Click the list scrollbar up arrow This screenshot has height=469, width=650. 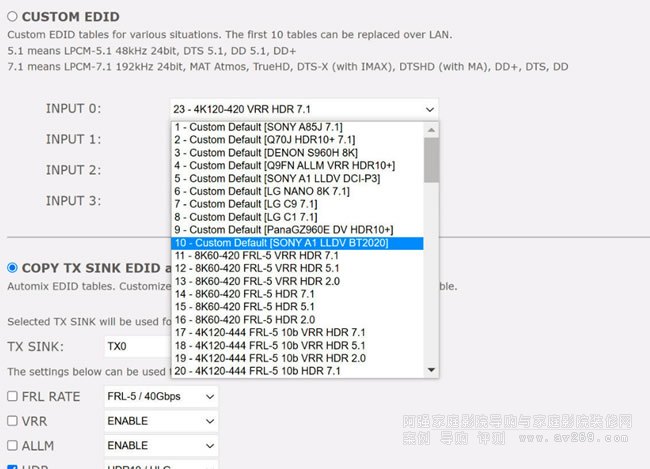pos(431,128)
